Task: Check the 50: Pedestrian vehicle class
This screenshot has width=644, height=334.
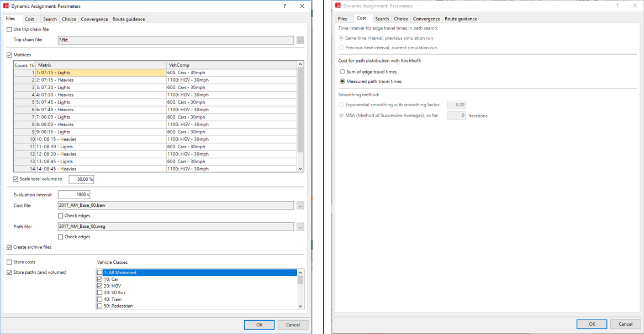Action: [100, 306]
